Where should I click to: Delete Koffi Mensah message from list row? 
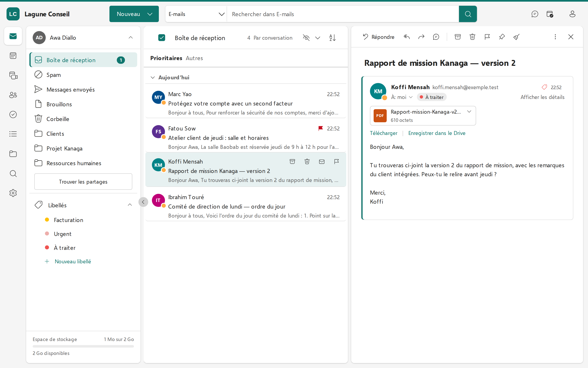(307, 162)
